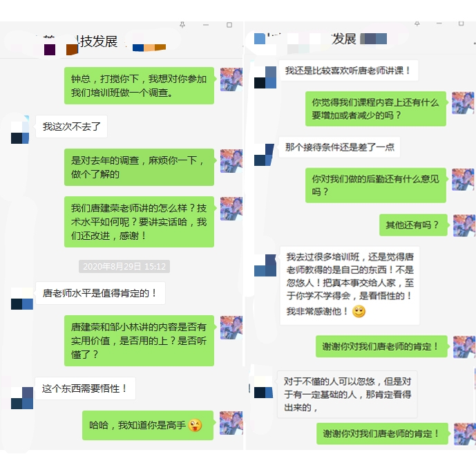Click the smiling emoji after '我非常感谢他！'
Viewport: 476px width, 470px height.
(359, 312)
